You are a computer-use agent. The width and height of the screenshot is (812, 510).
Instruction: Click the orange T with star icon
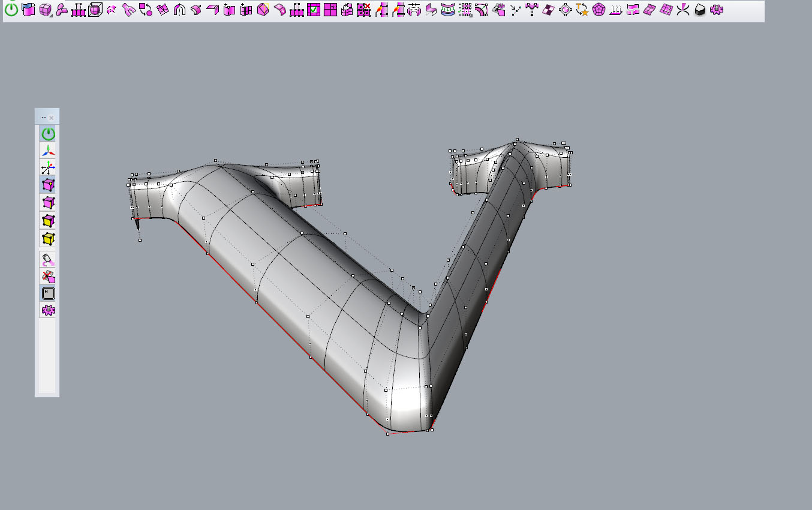[x=582, y=10]
